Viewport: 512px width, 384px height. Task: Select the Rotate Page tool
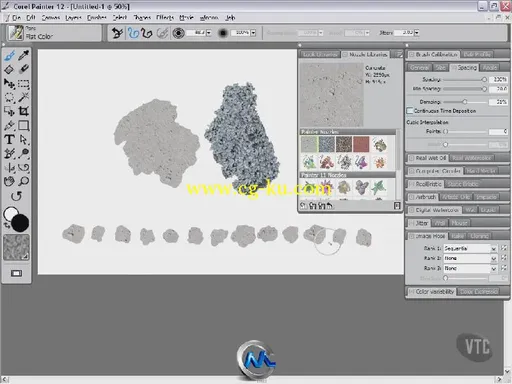click(16, 196)
